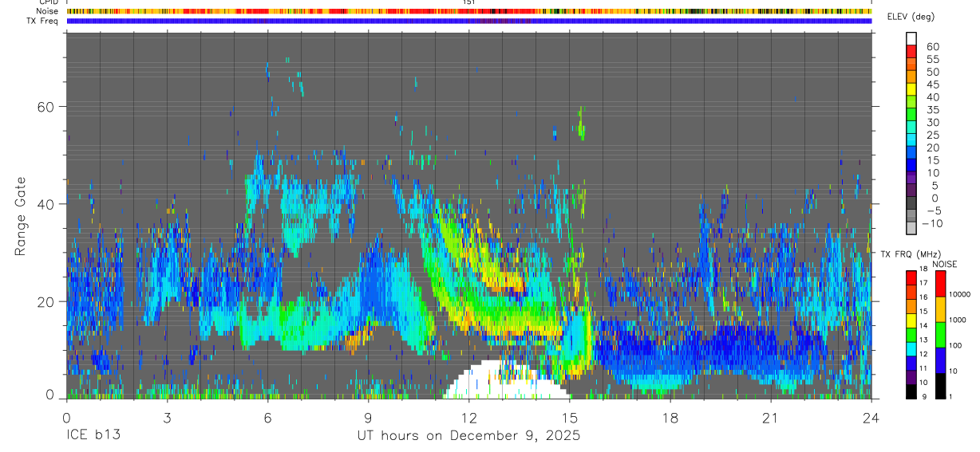Click the '12' tick on UT hours axis

coord(468,418)
